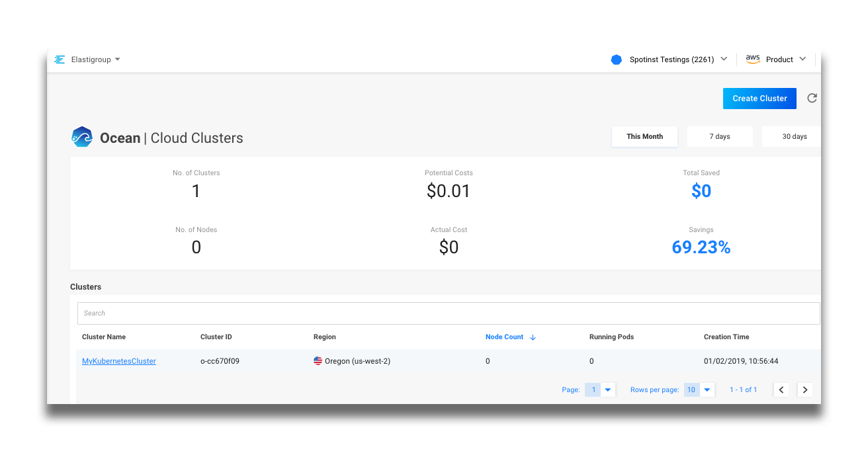Go to the previous page arrow
Image resolution: width=868 pixels, height=451 pixels.
pos(781,390)
